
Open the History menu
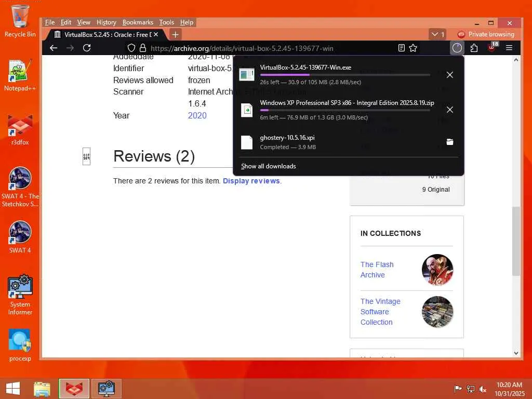[106, 22]
